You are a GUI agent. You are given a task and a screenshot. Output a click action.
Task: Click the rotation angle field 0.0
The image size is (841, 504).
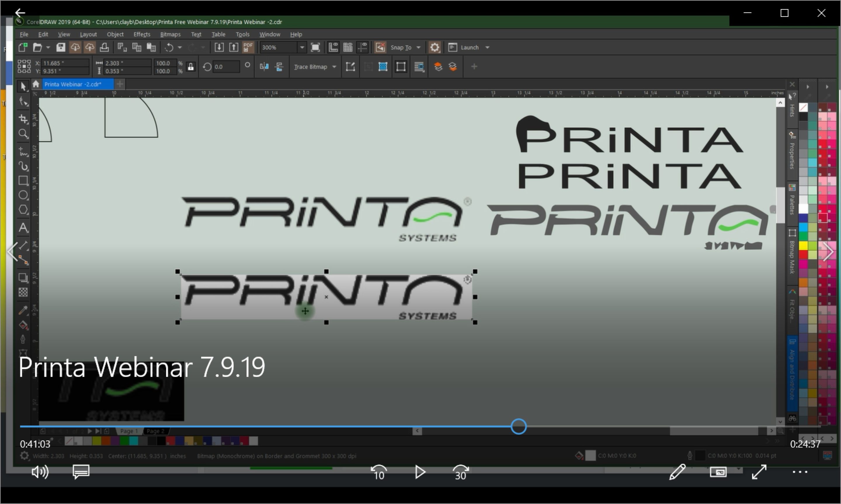pyautogui.click(x=226, y=67)
